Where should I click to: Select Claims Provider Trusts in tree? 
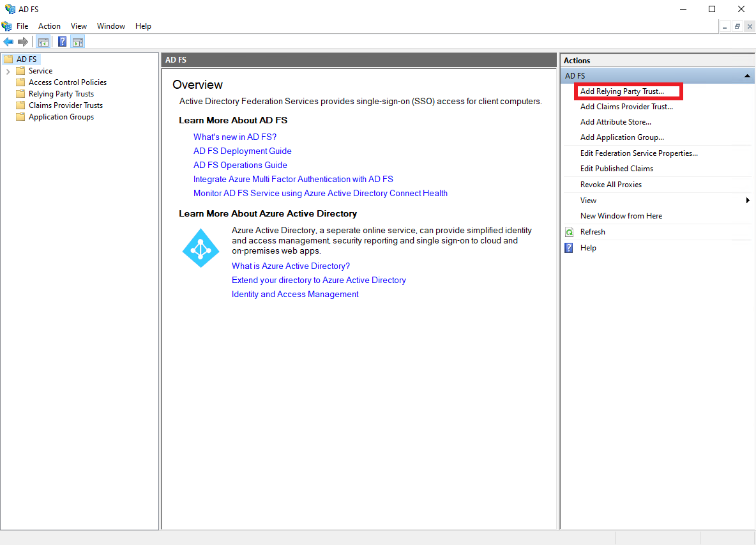point(65,105)
